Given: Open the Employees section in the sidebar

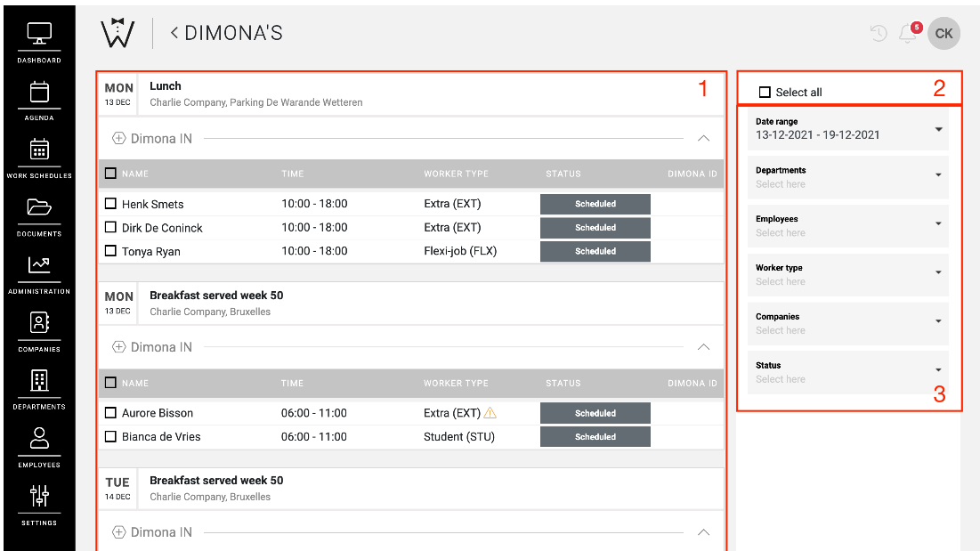Looking at the screenshot, I should pos(38,440).
